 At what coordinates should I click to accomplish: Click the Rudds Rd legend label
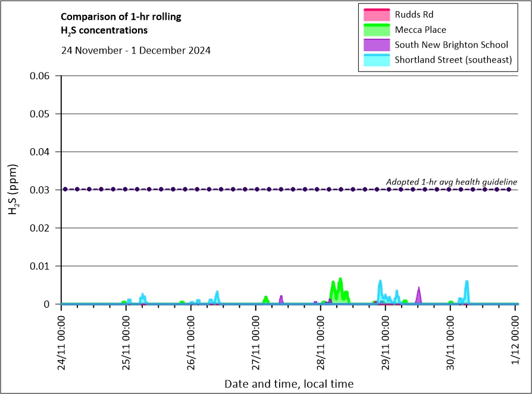coord(415,14)
